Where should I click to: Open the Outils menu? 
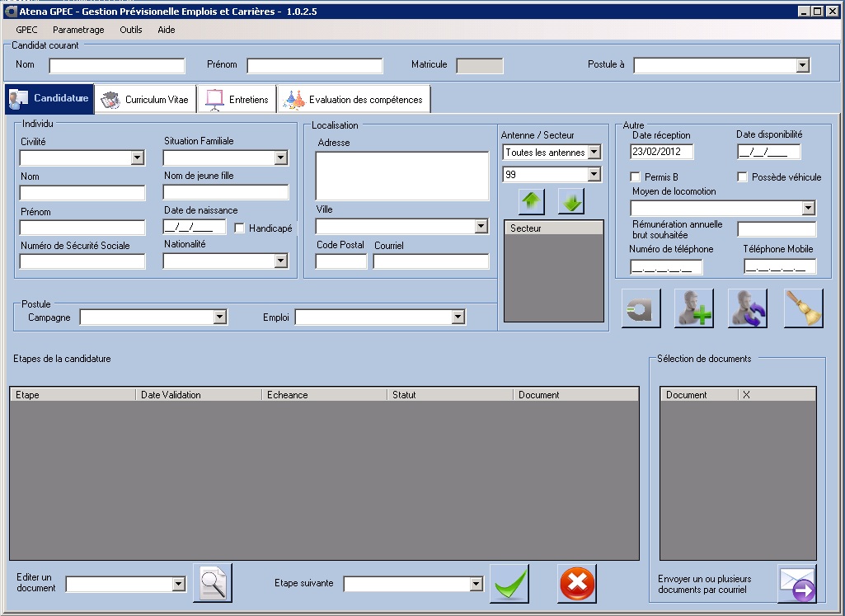(131, 30)
